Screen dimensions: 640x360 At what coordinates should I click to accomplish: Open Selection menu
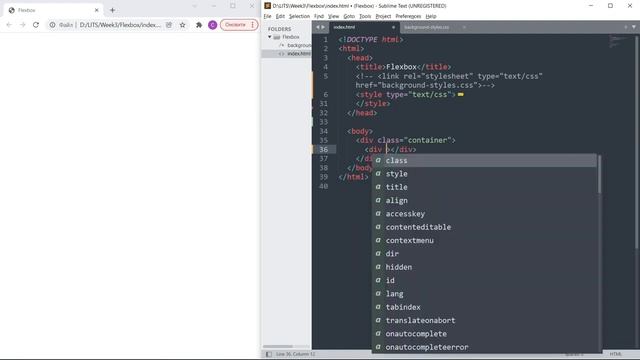pyautogui.click(x=299, y=16)
